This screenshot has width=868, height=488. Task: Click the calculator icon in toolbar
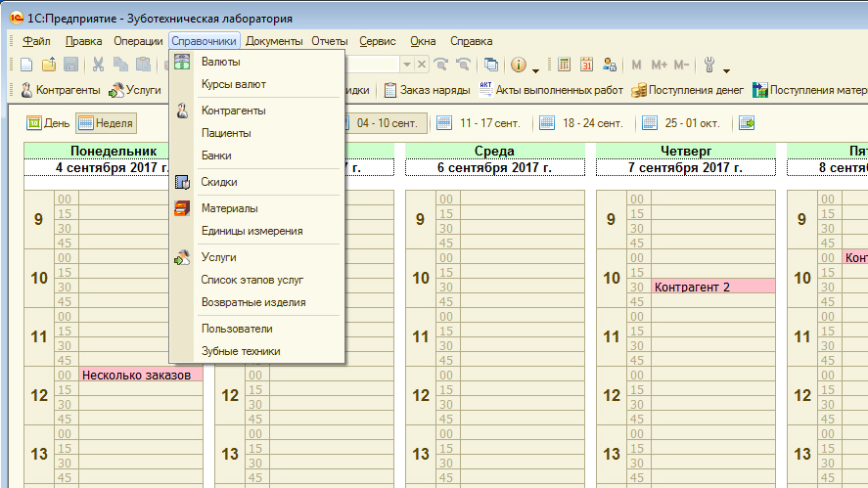(564, 65)
